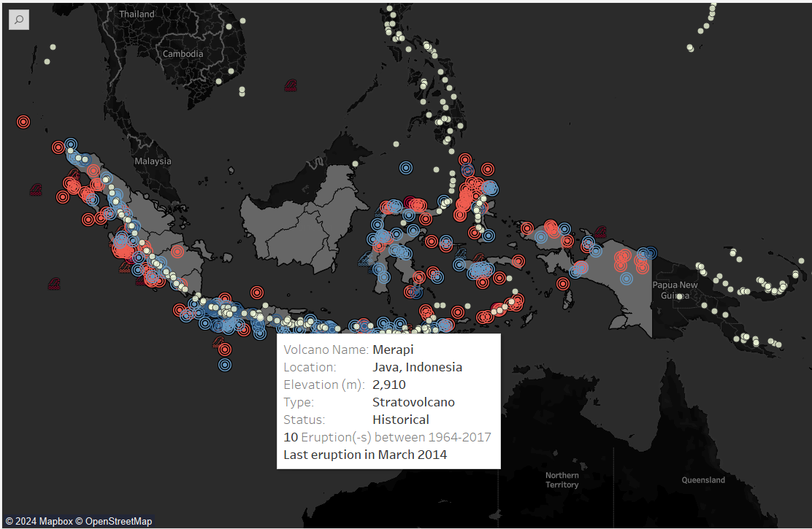Click the isolated red earthquake ring far west
The image size is (812, 529).
[23, 122]
